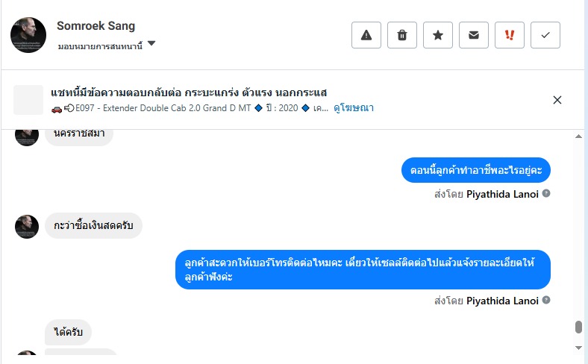Click the red double exclamation priority icon
Image resolution: width=588 pixels, height=364 pixels.
coord(510,35)
